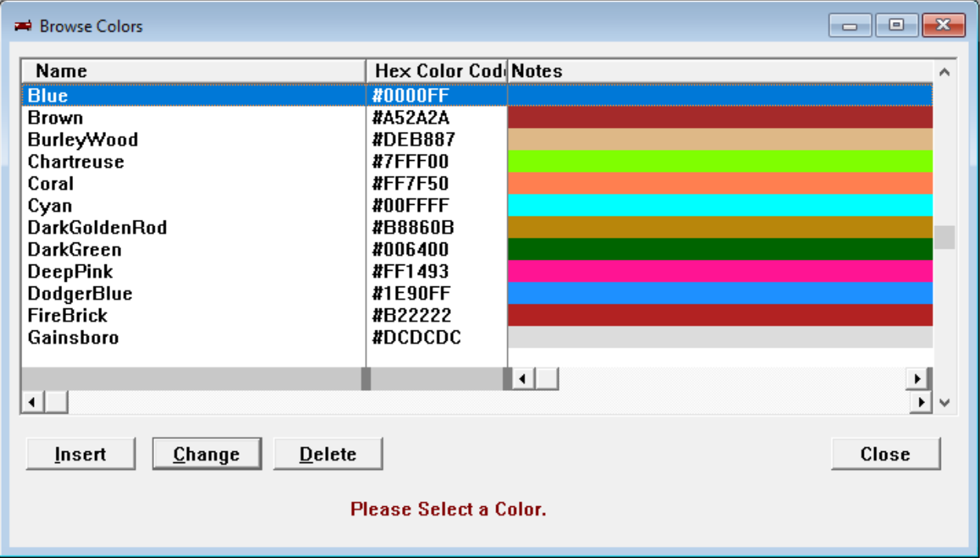Click hex code #006400
The height and width of the screenshot is (558, 980).
[x=410, y=250]
